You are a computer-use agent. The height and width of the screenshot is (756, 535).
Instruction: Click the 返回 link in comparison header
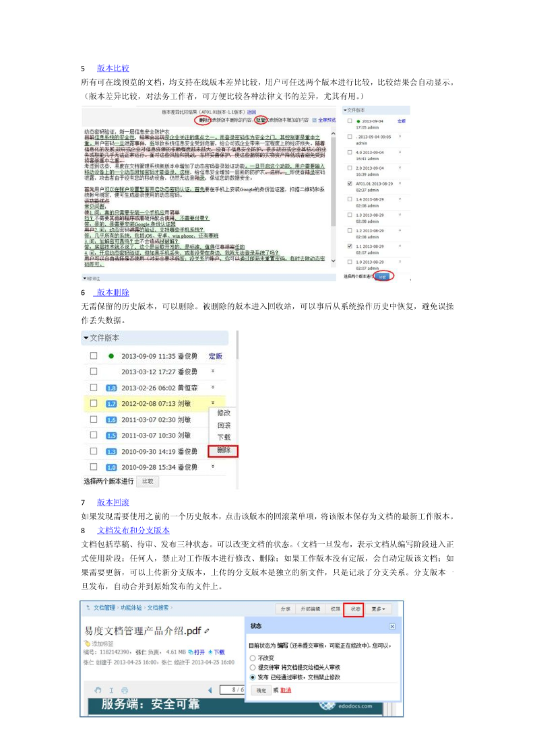coord(251,111)
